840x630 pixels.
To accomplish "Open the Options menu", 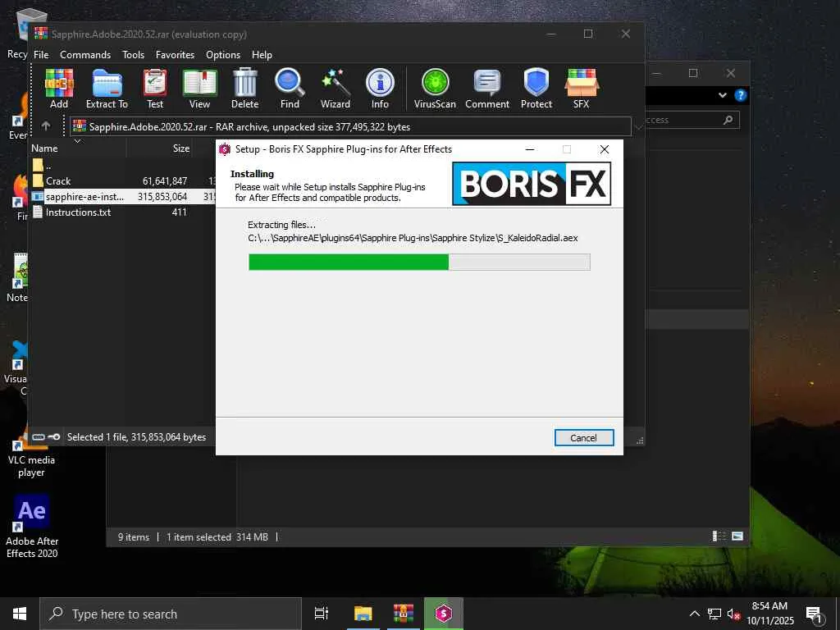I will [x=223, y=55].
